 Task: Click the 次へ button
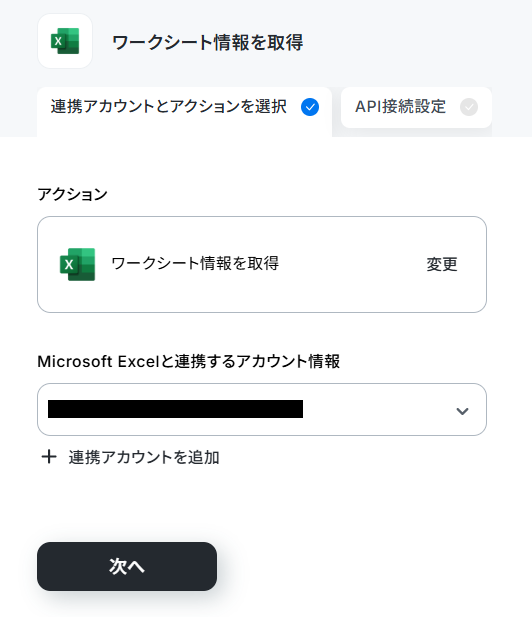coord(127,566)
